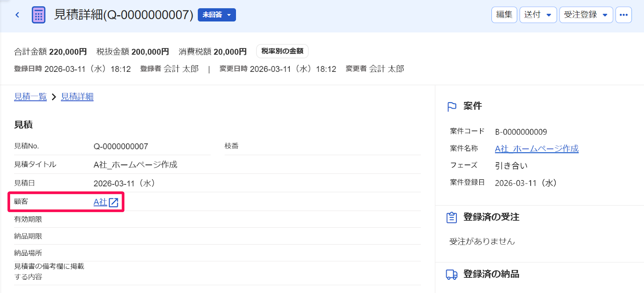
Task: Navigate to 見積一覧 breadcrumb link
Action: coord(31,97)
